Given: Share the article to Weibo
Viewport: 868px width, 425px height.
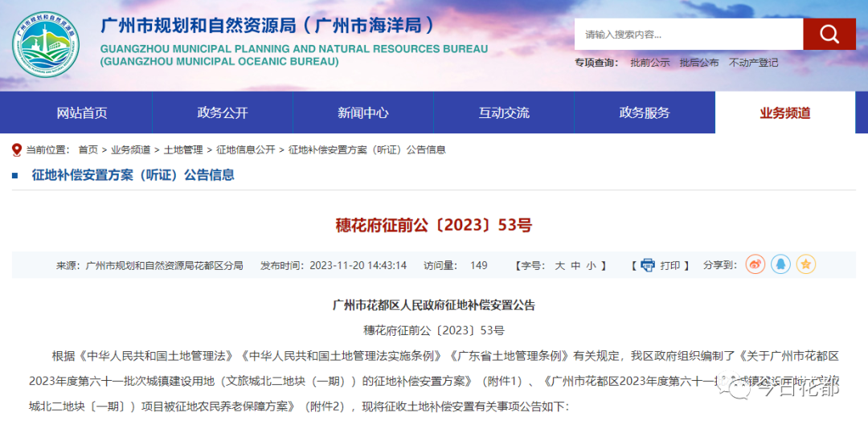Looking at the screenshot, I should click(x=755, y=264).
